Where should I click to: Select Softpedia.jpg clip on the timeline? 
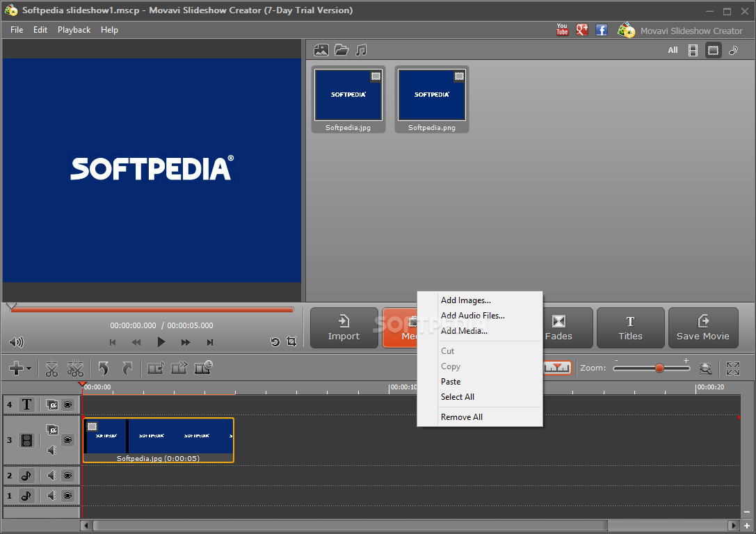(158, 441)
